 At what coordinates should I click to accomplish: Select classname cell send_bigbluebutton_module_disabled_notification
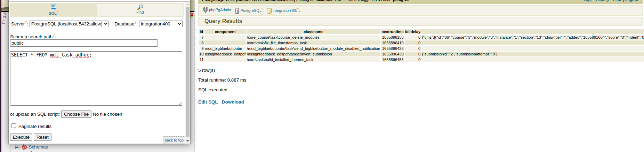pyautogui.click(x=313, y=48)
